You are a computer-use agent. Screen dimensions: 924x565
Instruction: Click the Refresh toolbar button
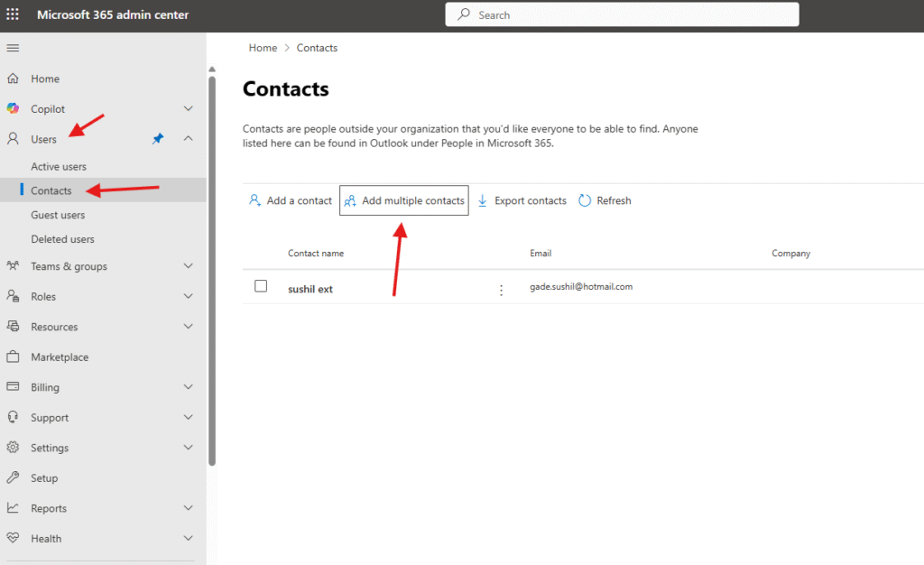tap(605, 200)
